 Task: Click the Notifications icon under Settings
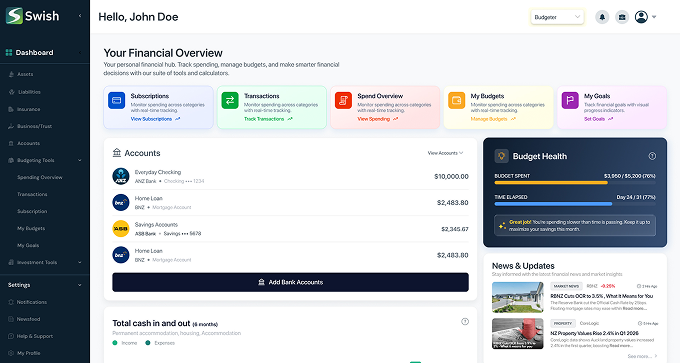pyautogui.click(x=11, y=302)
